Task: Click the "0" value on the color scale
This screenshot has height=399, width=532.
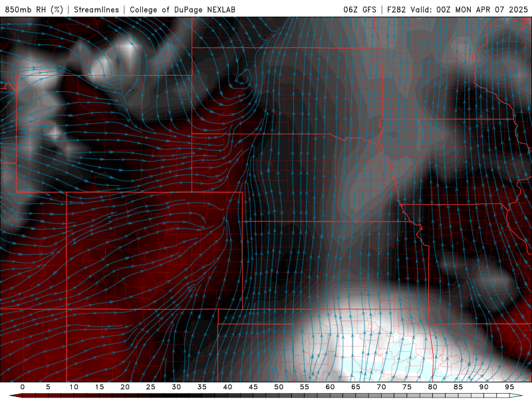Action: pos(23,387)
